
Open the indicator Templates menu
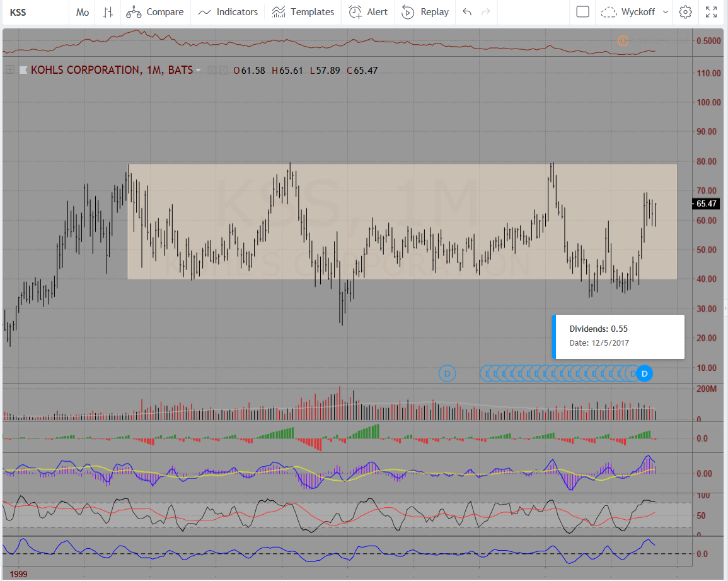tap(303, 12)
